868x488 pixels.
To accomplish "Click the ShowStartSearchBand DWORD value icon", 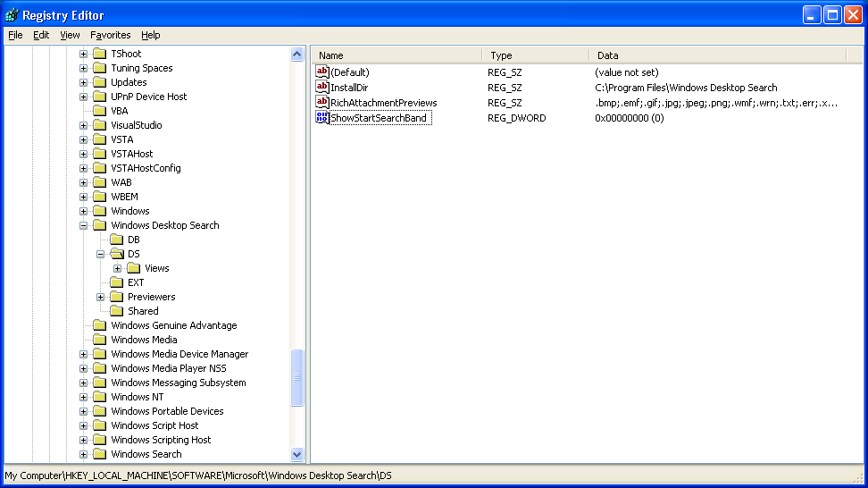I will (x=322, y=118).
